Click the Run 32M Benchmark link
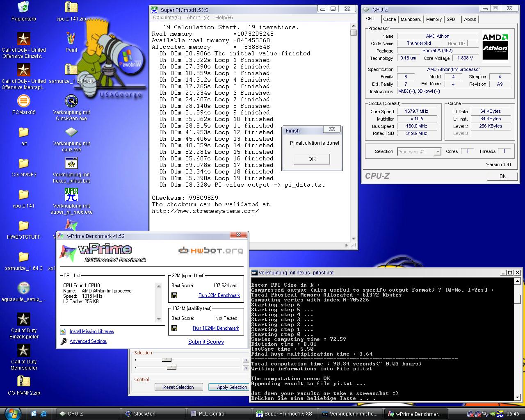Image resolution: width=525 pixels, height=420 pixels. (x=219, y=295)
